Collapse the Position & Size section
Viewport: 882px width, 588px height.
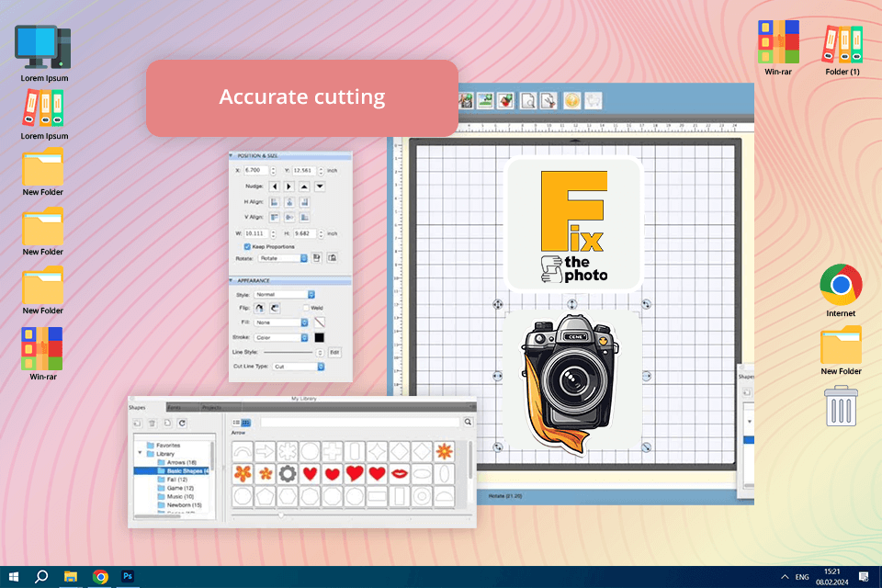[x=232, y=155]
